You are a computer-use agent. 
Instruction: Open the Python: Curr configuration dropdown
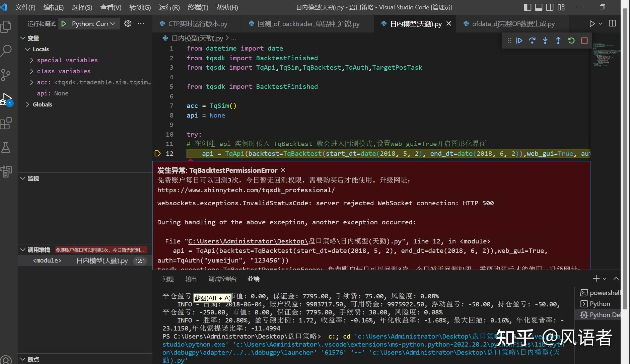point(94,24)
